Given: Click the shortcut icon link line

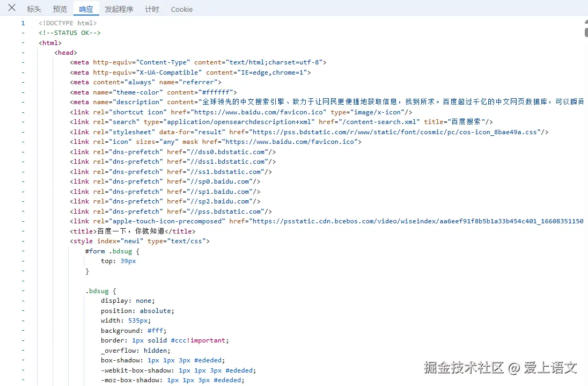Looking at the screenshot, I should coord(241,112).
